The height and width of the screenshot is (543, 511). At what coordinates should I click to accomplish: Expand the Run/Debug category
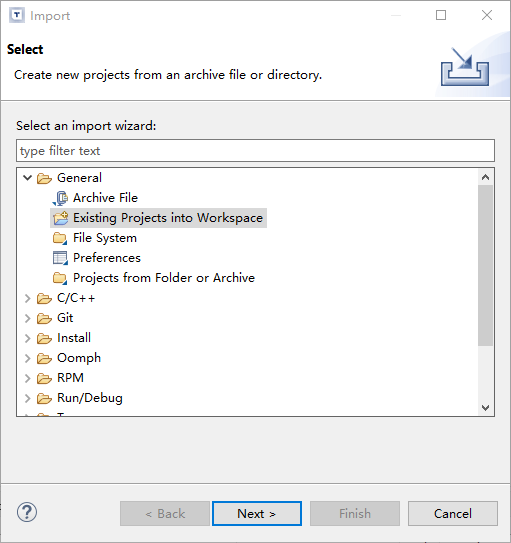[27, 399]
